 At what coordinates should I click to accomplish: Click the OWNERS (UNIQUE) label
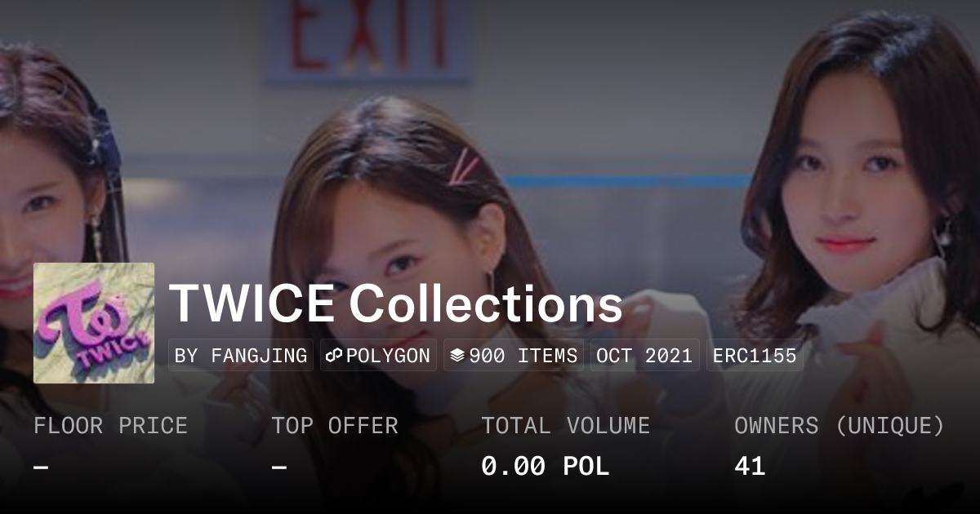pyautogui.click(x=840, y=425)
